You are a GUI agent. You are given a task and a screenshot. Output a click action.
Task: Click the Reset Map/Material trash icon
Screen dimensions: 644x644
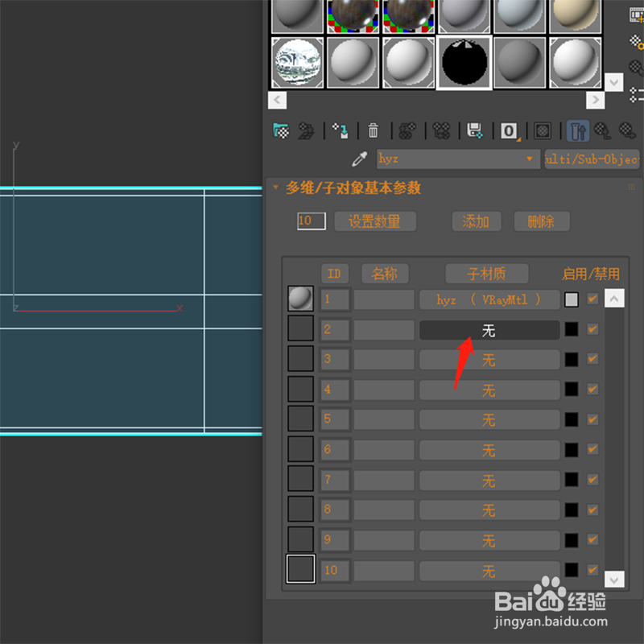coord(374,131)
